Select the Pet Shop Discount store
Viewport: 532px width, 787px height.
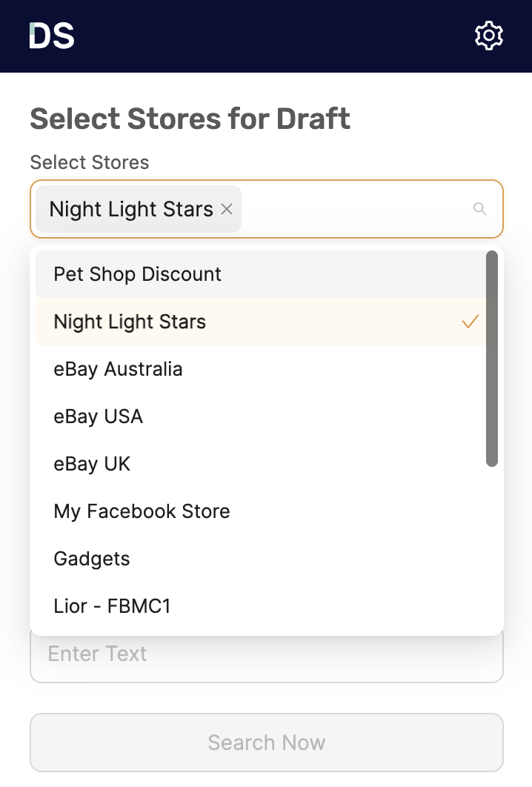137,274
